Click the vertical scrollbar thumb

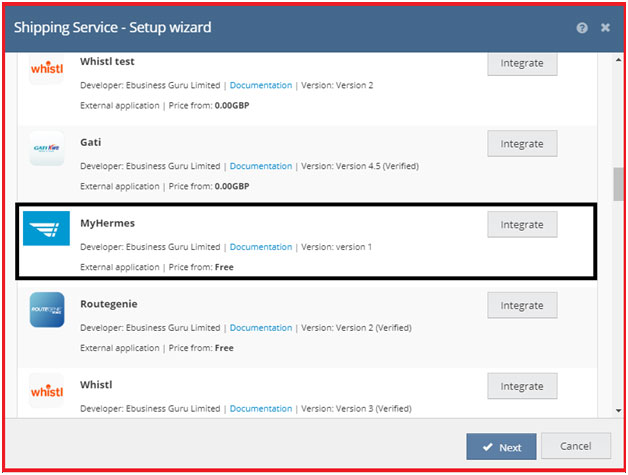[618, 184]
